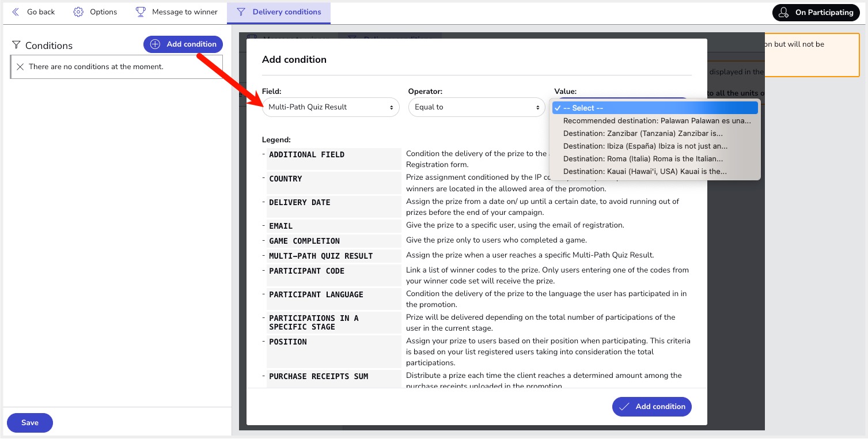This screenshot has height=439, width=868.
Task: Click the Go back chevron icon
Action: (16, 12)
